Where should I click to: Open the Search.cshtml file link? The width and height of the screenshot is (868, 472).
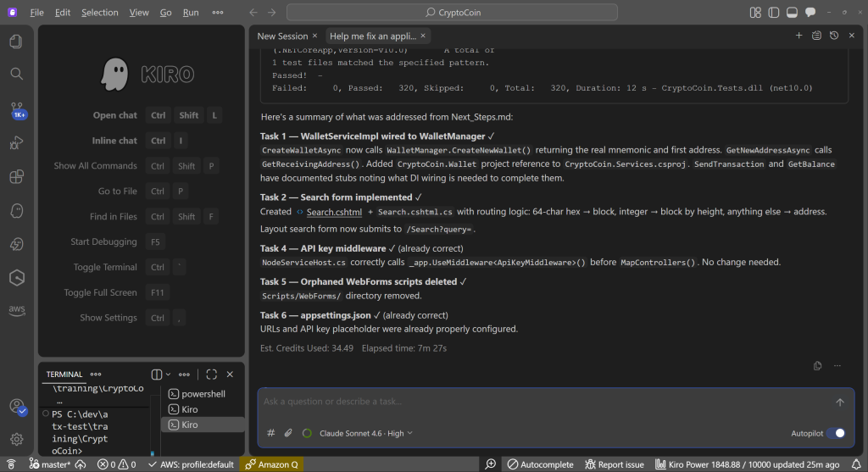[x=334, y=212]
